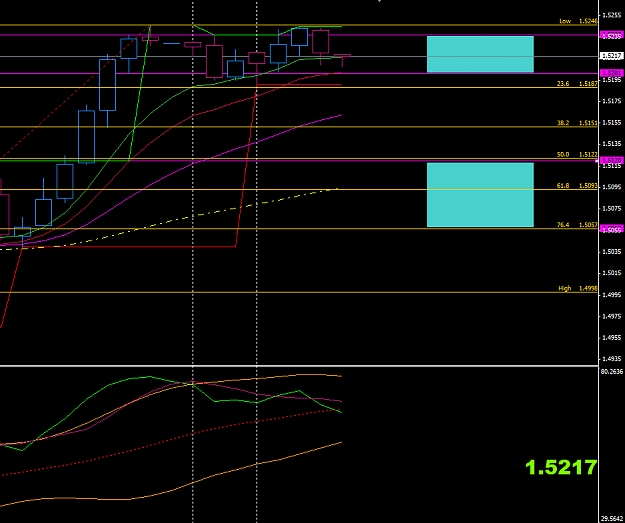Click the Fibonacci 'High 1.4998' label
This screenshot has width=625, height=523.
pyautogui.click(x=578, y=288)
